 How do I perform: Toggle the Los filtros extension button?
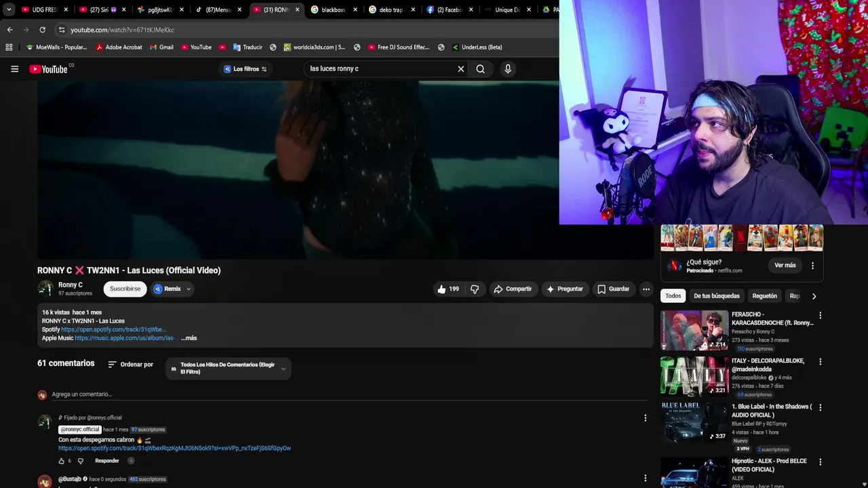point(245,68)
